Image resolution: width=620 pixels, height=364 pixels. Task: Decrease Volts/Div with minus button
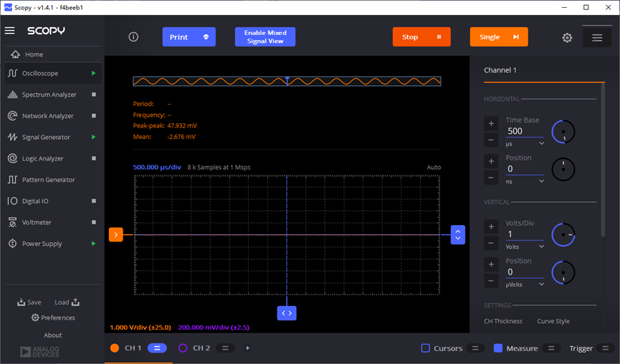[491, 243]
